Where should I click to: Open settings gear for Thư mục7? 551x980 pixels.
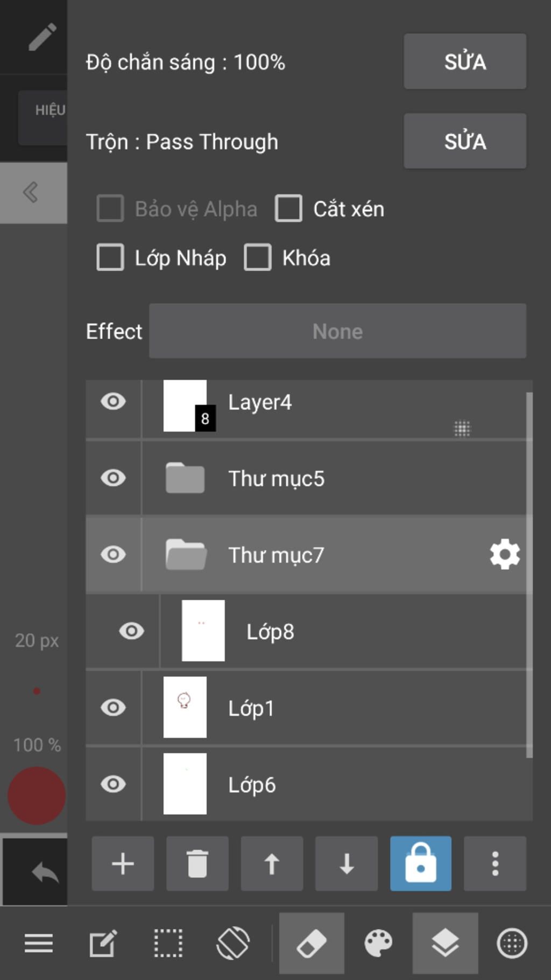pos(505,555)
